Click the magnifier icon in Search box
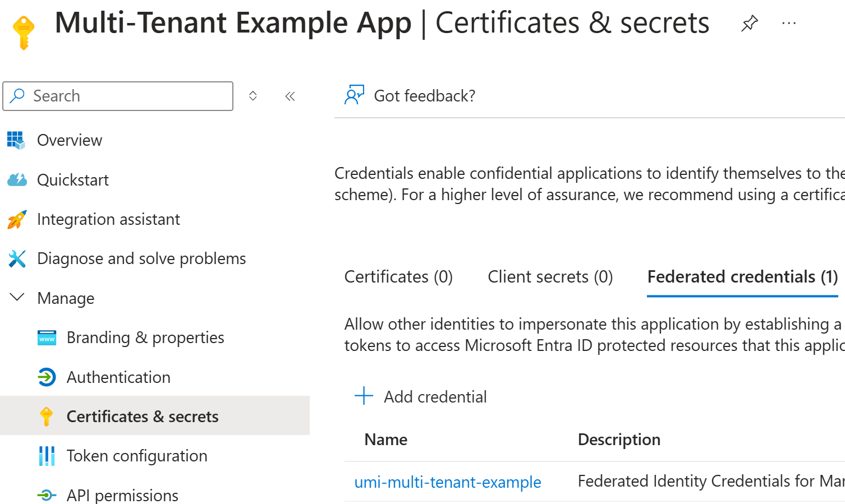The height and width of the screenshot is (504, 845). click(x=17, y=96)
